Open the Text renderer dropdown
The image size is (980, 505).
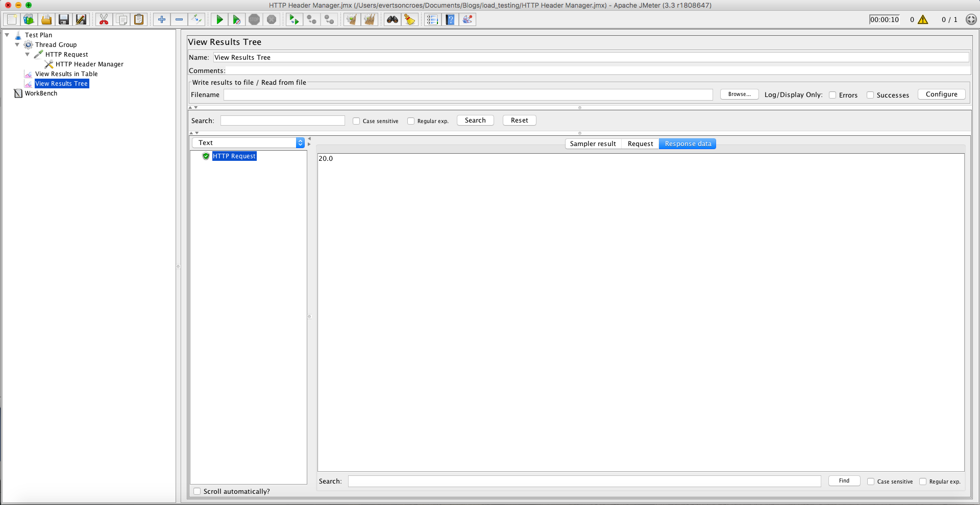[x=249, y=143]
